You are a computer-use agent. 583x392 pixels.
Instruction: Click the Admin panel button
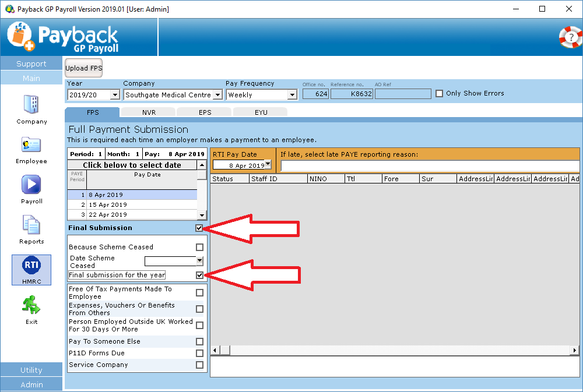click(31, 384)
